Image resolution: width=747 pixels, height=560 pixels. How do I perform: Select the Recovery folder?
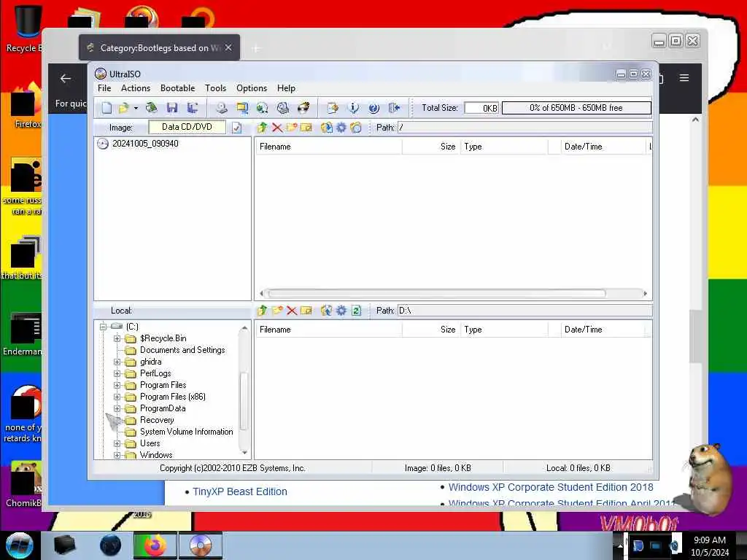point(157,420)
